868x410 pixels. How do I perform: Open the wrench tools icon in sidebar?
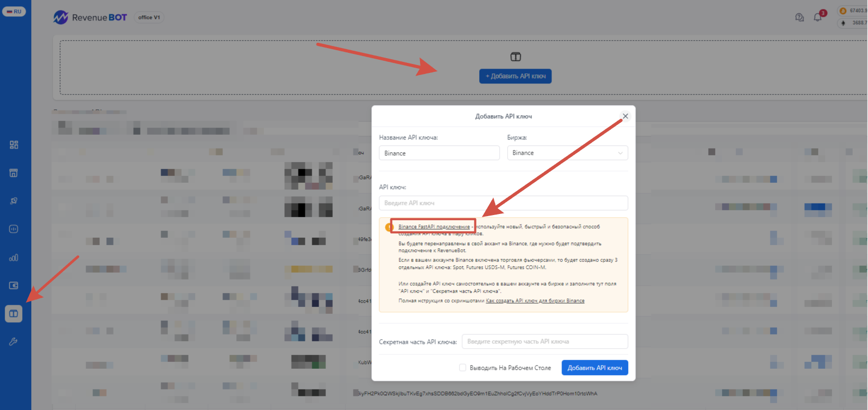[x=14, y=342]
